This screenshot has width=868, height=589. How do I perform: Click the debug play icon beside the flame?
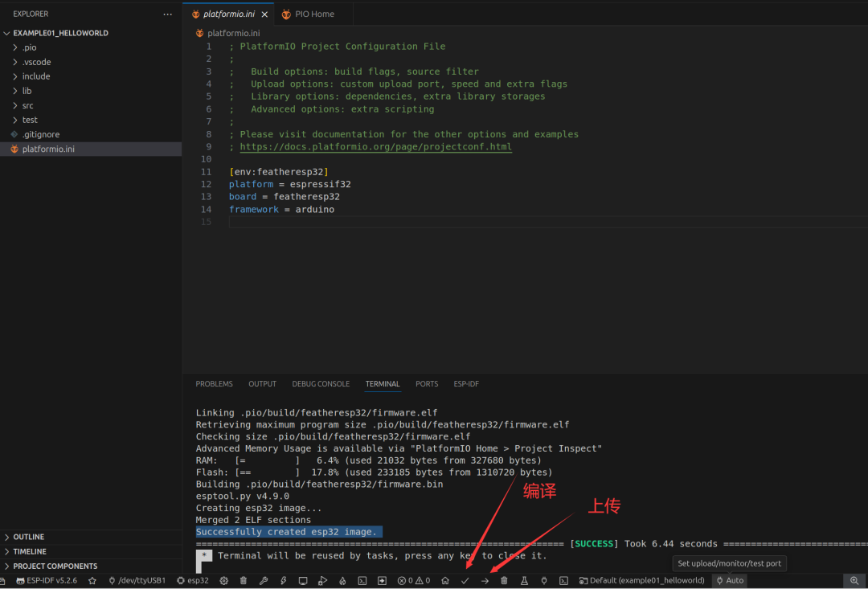coord(323,581)
